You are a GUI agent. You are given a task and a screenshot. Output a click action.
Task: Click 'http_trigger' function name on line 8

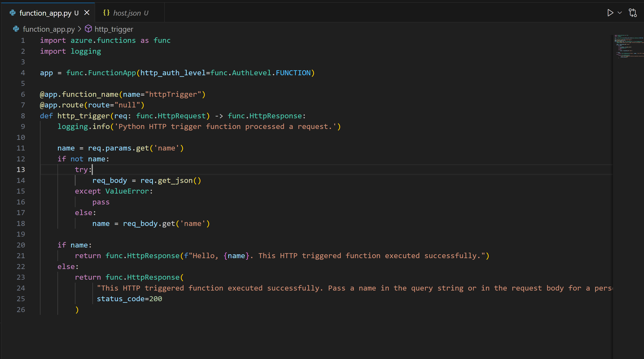click(x=84, y=116)
